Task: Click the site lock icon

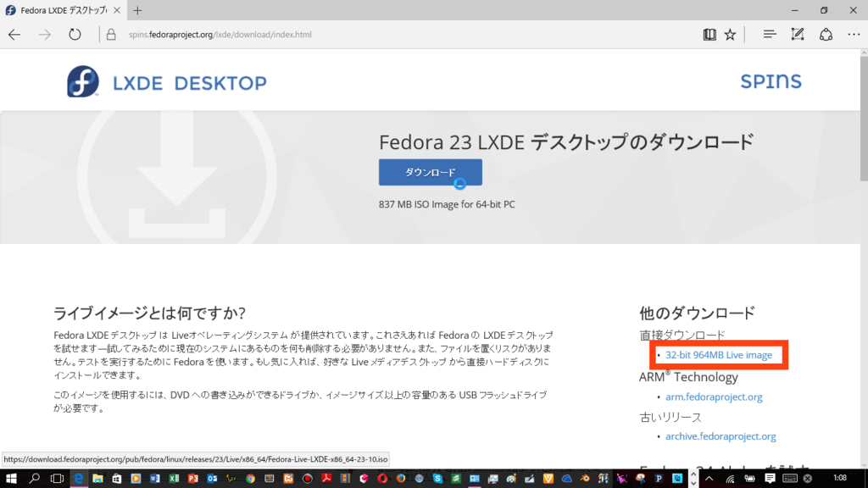Action: [111, 34]
